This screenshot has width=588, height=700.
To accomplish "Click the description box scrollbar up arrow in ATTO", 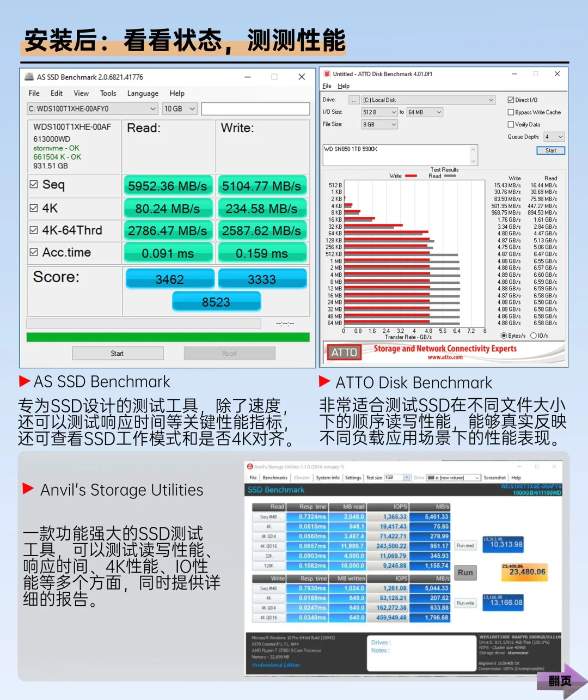I will (x=473, y=149).
